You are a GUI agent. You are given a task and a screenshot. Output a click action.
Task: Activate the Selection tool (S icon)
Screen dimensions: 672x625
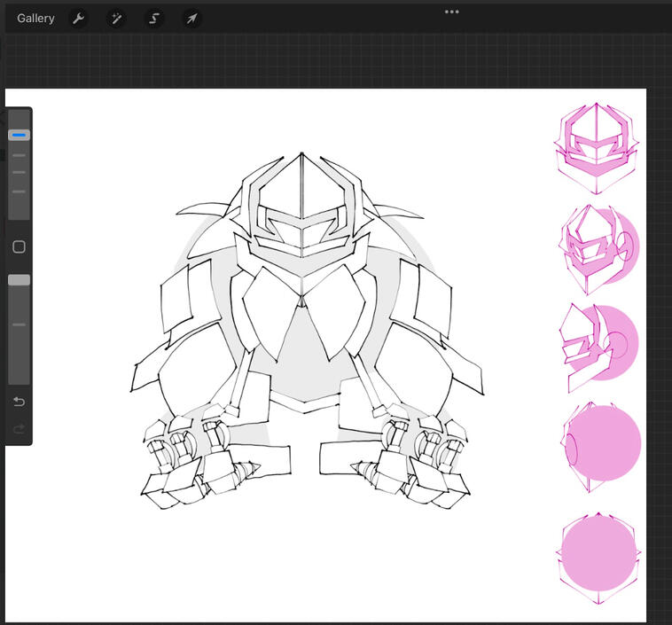(x=154, y=19)
